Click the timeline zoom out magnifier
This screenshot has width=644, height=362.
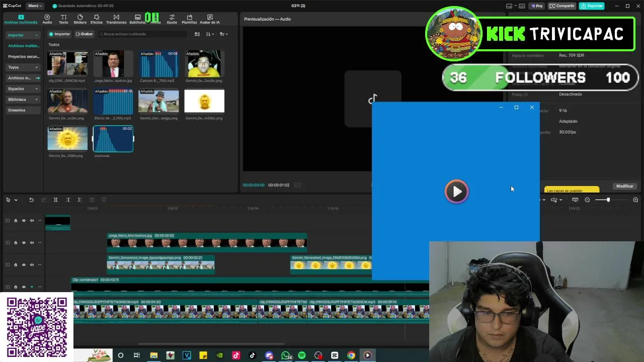(x=587, y=200)
